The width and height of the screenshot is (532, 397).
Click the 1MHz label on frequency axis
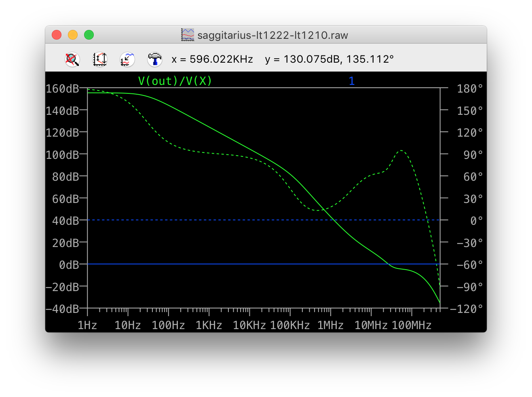(330, 325)
